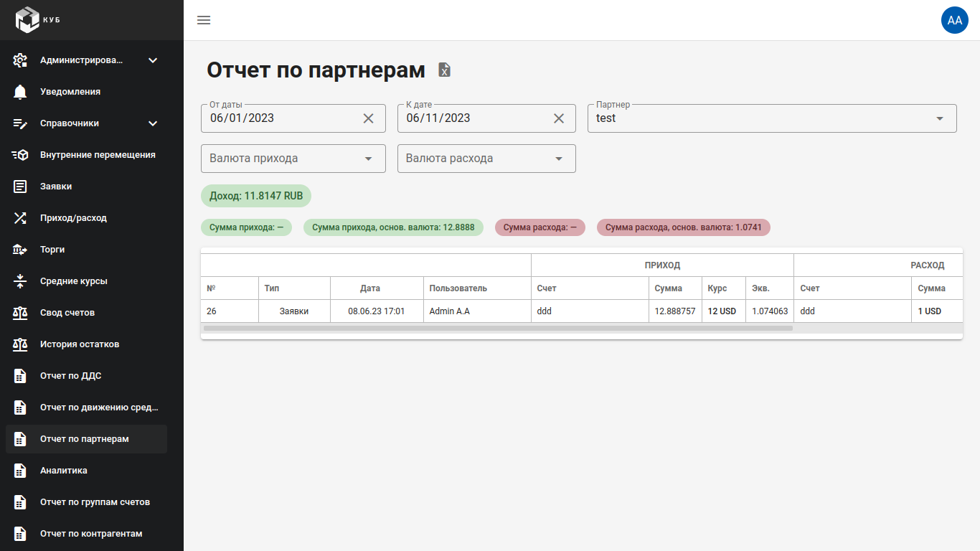980x551 pixels.
Task: Click the Отчет по ДДС file icon
Action: click(20, 376)
